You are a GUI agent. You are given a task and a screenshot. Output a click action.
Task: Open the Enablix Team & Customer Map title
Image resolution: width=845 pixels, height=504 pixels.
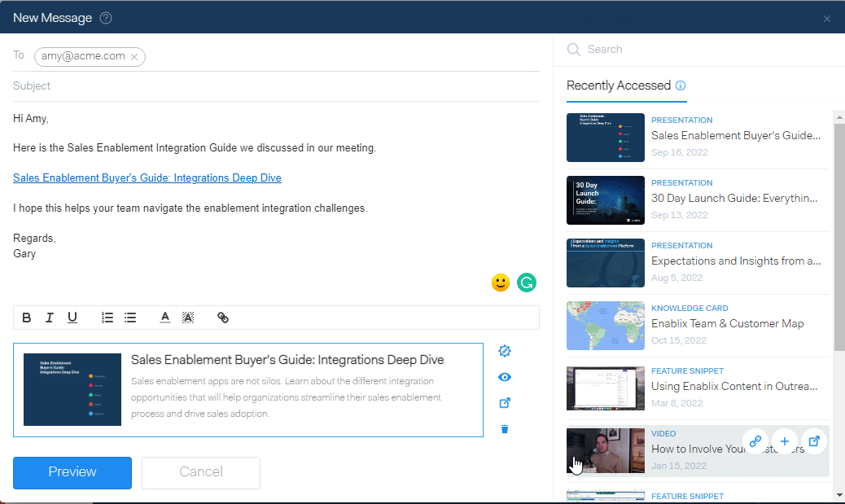pyautogui.click(x=727, y=323)
